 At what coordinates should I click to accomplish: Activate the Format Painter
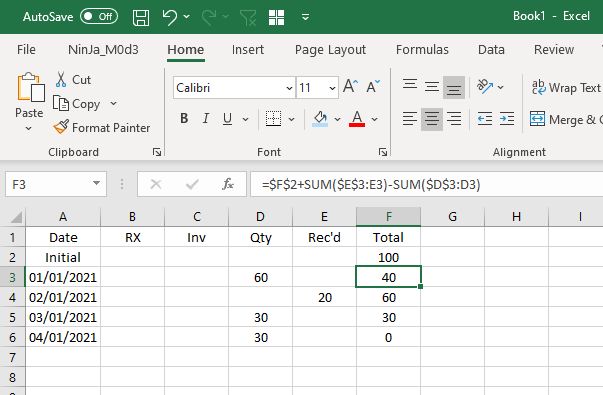click(102, 127)
